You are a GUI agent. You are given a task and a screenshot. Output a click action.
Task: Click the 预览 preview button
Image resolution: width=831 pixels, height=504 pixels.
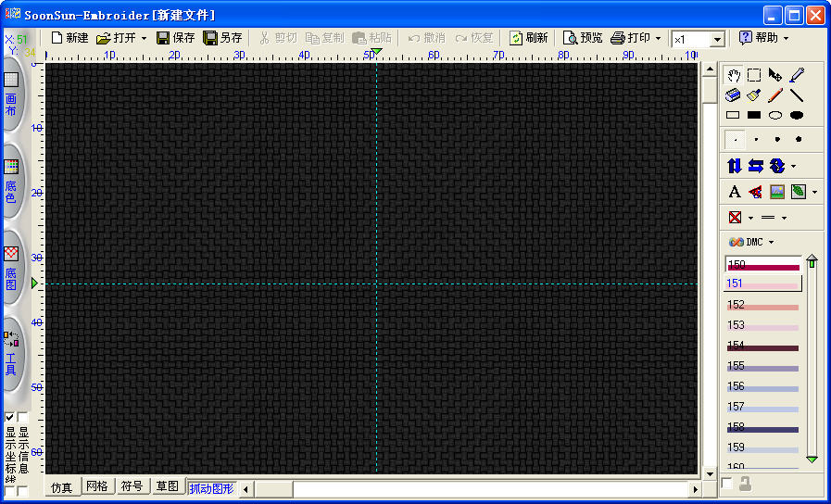[x=583, y=38]
